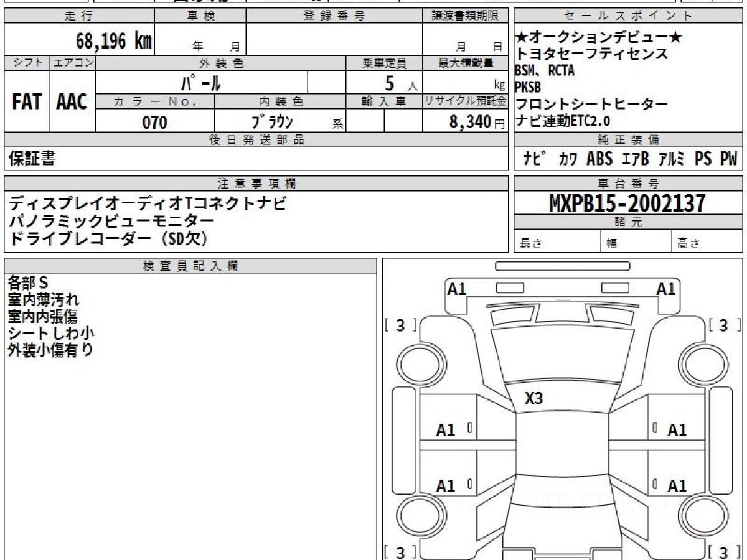Select the FAT shift value
The image size is (747, 560).
tap(27, 101)
